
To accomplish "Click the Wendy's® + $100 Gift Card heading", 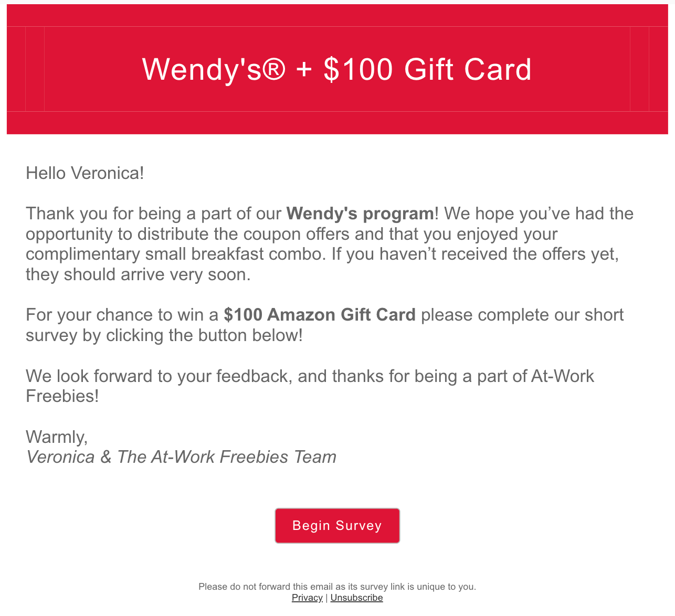I will tap(337, 69).
